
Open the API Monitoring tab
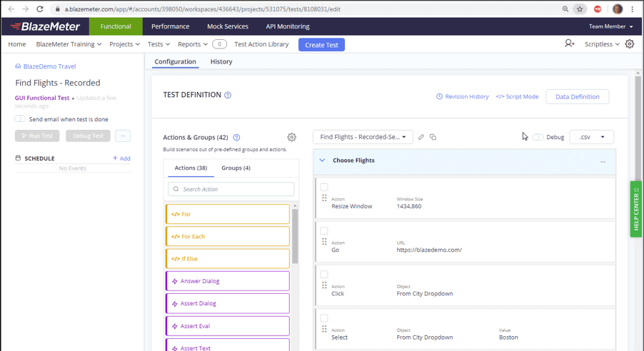[288, 26]
